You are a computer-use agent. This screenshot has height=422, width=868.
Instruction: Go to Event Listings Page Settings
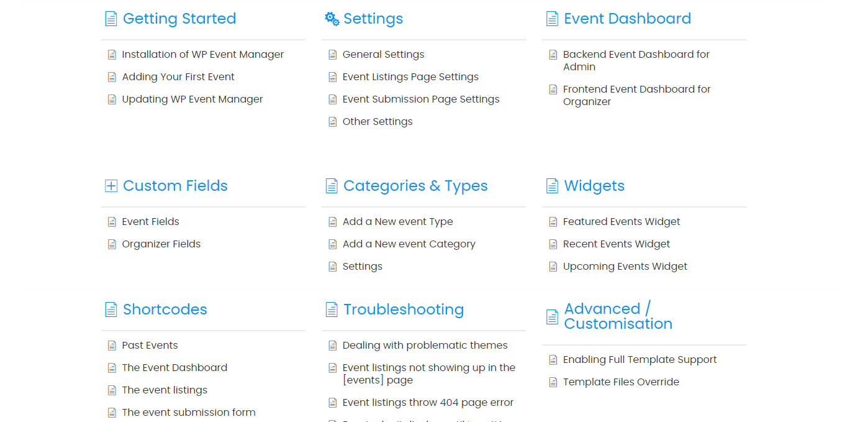pyautogui.click(x=410, y=77)
